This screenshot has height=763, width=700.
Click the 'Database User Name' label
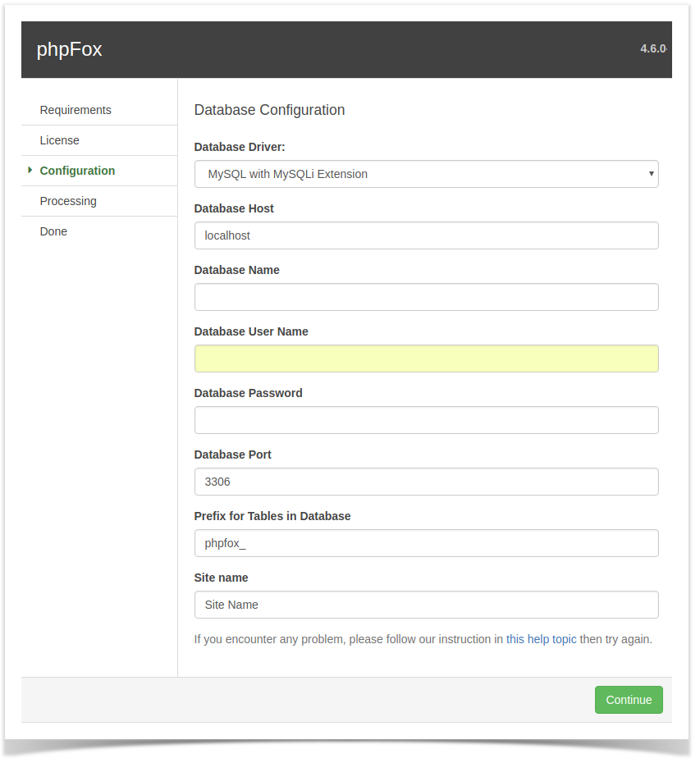pos(251,331)
